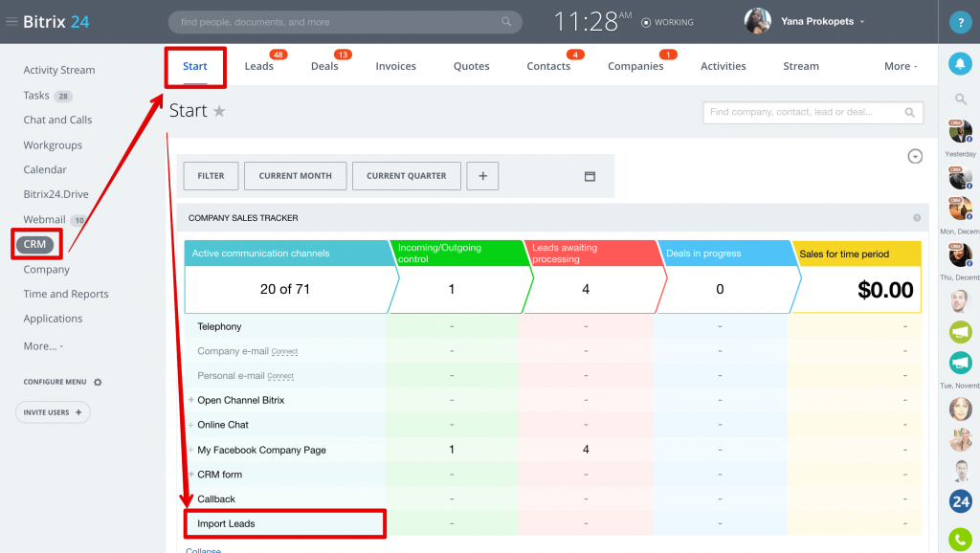This screenshot has width=980, height=553.
Task: Open the Invoices tab
Action: [x=395, y=66]
